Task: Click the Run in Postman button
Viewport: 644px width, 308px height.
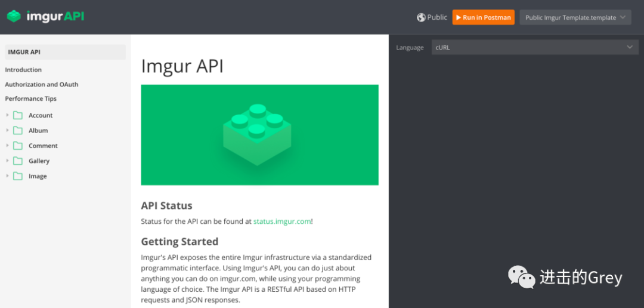Action: point(484,17)
